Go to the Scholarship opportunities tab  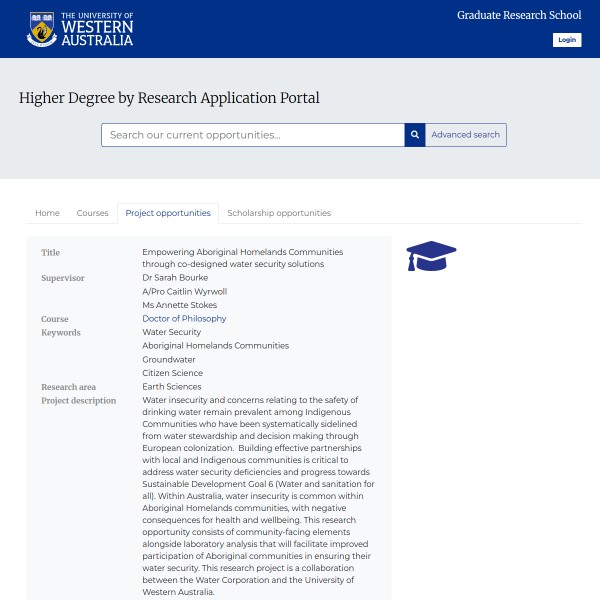click(x=279, y=213)
